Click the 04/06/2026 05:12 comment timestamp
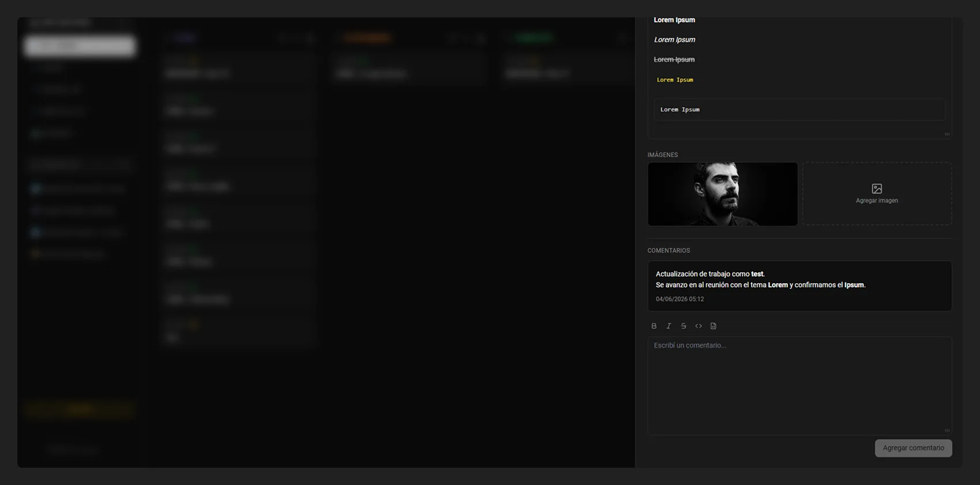Viewport: 980px width, 485px height. tap(679, 299)
